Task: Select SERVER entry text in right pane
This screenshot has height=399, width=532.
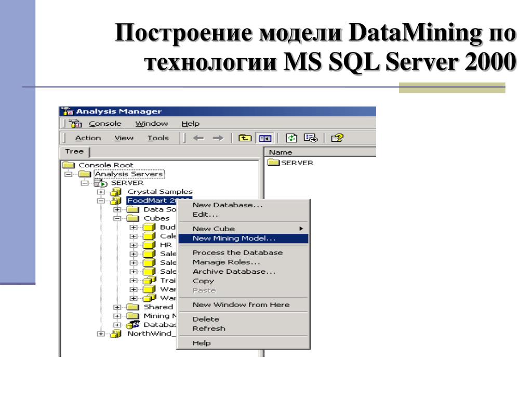Action: coord(297,163)
